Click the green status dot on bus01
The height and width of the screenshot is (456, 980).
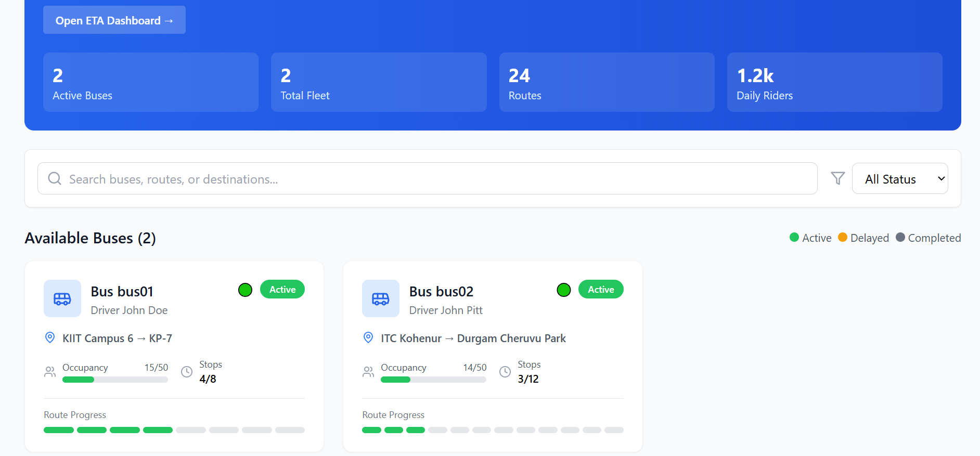[x=245, y=290]
